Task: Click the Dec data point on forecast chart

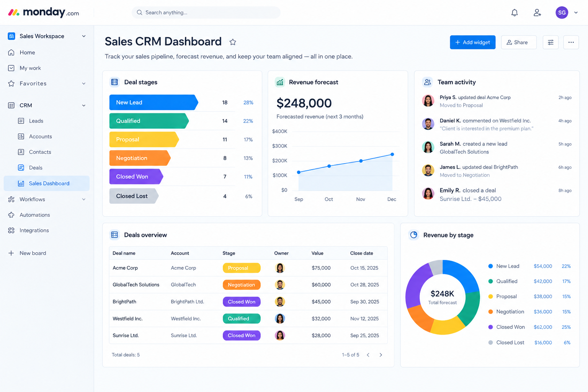Action: [392, 154]
